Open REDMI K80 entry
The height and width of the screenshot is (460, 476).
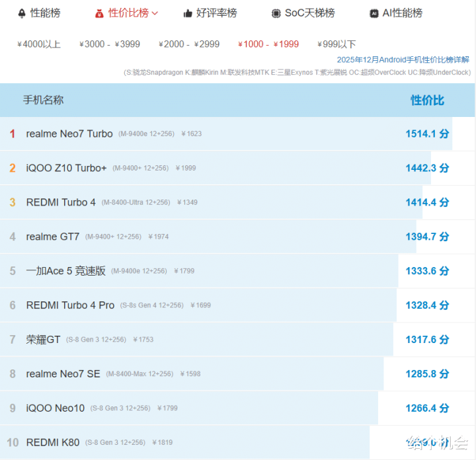click(53, 442)
